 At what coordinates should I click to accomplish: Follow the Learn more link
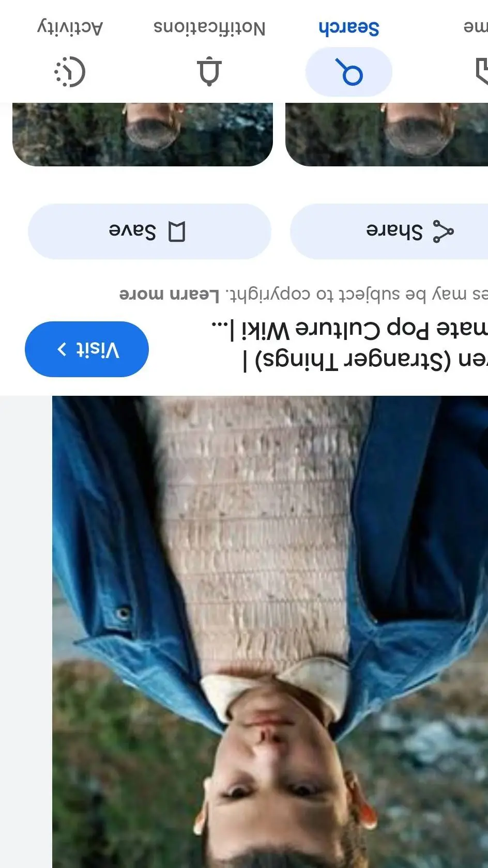(170, 295)
